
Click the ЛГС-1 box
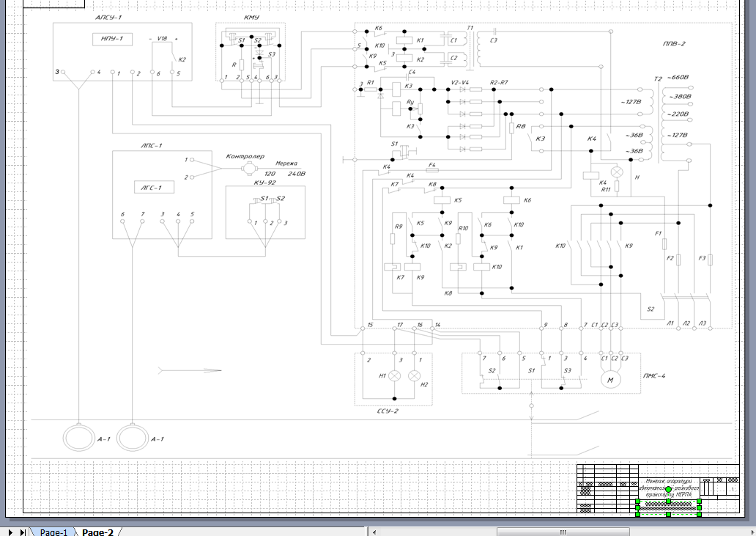pos(154,187)
